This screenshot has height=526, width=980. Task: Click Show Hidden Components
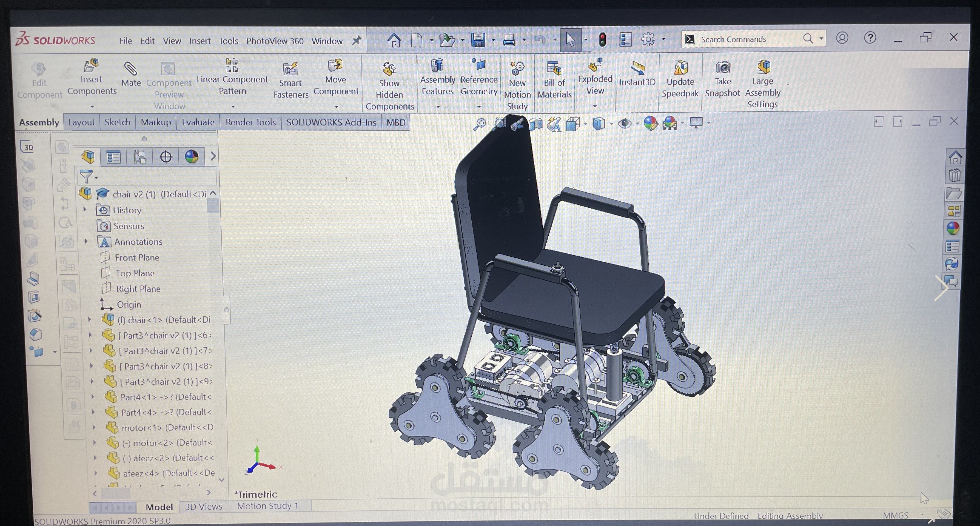390,86
